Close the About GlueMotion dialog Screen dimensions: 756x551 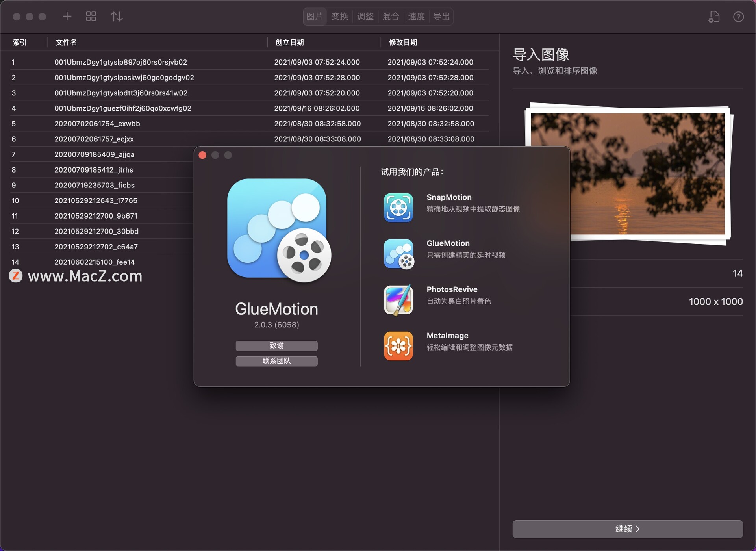tap(202, 155)
